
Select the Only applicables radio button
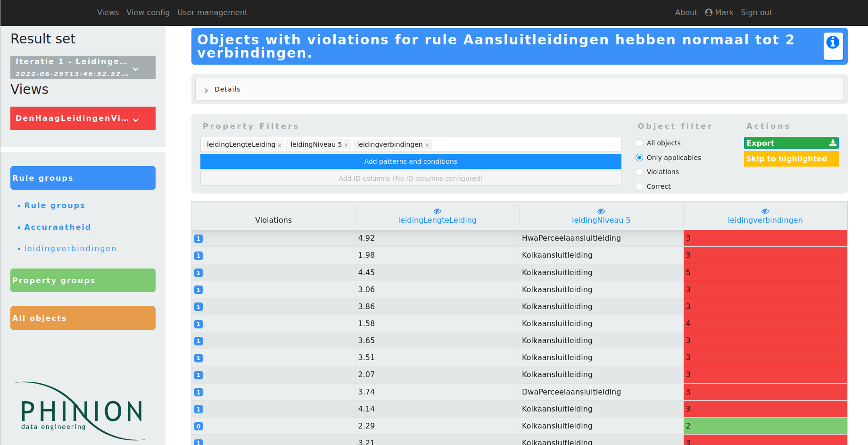point(639,158)
